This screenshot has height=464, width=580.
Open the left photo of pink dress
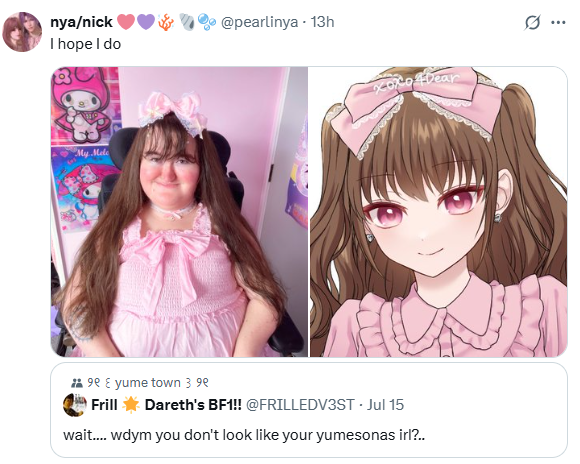(x=179, y=212)
